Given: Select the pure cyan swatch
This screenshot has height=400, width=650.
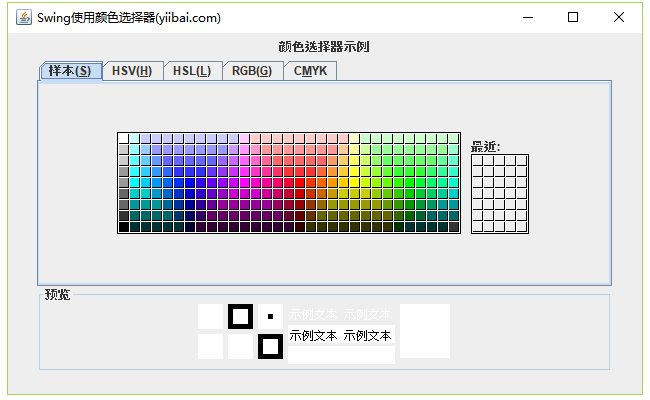Looking at the screenshot, I should pos(135,183).
